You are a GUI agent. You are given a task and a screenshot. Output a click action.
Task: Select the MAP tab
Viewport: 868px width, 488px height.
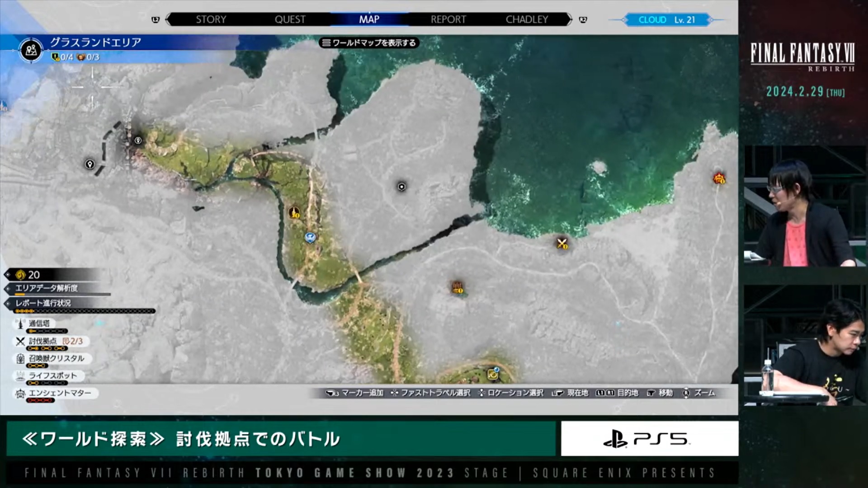pyautogui.click(x=369, y=19)
